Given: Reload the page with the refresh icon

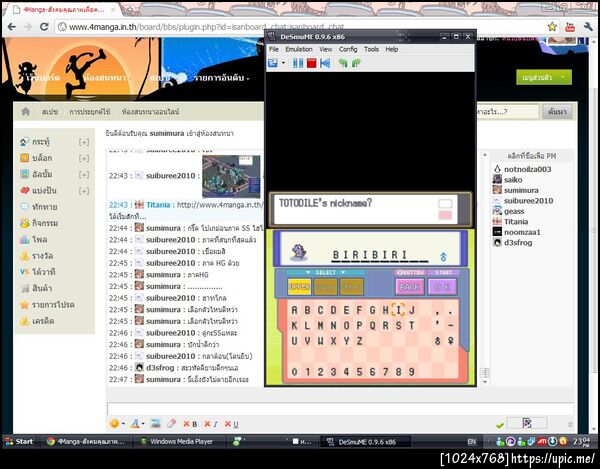Looking at the screenshot, I should point(44,27).
